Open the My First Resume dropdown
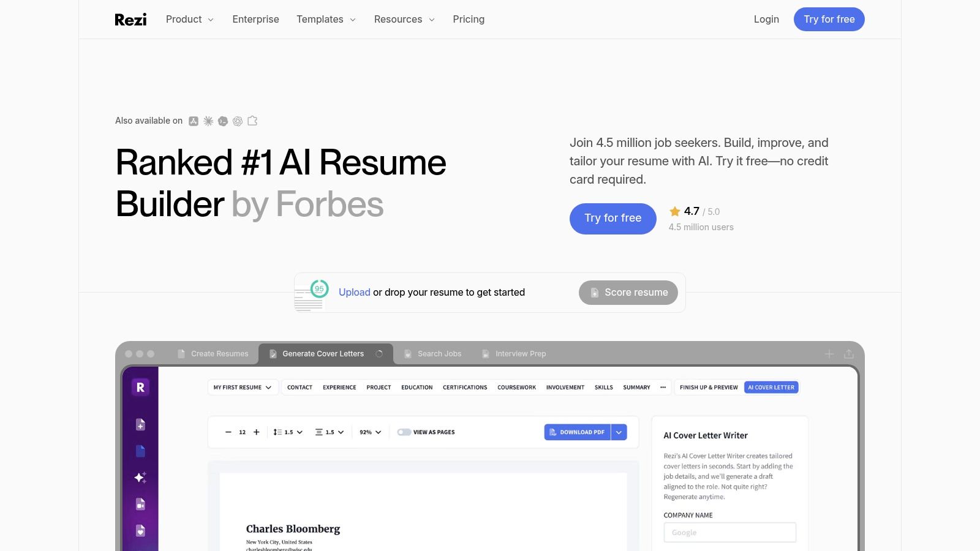The image size is (980, 551). pos(243,388)
